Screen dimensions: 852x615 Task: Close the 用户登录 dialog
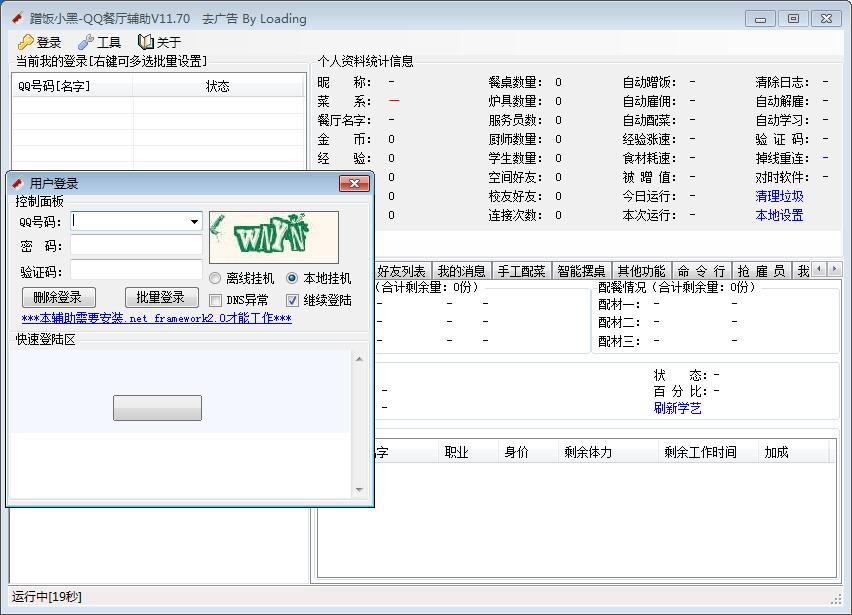pos(354,184)
